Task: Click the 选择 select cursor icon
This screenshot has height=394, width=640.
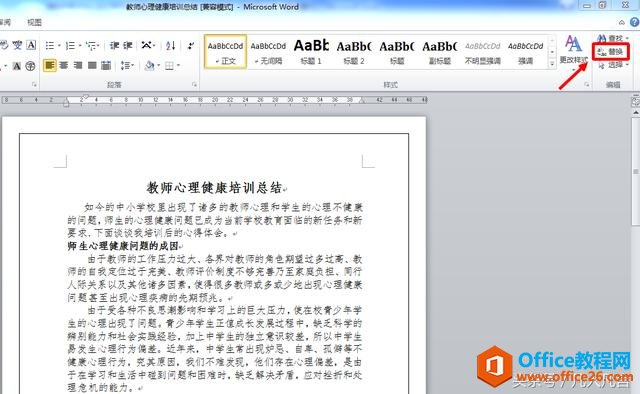Action: point(602,65)
